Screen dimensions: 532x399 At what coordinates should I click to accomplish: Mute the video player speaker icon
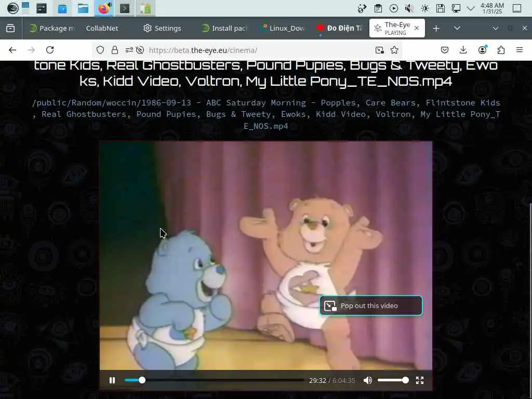coord(368,380)
